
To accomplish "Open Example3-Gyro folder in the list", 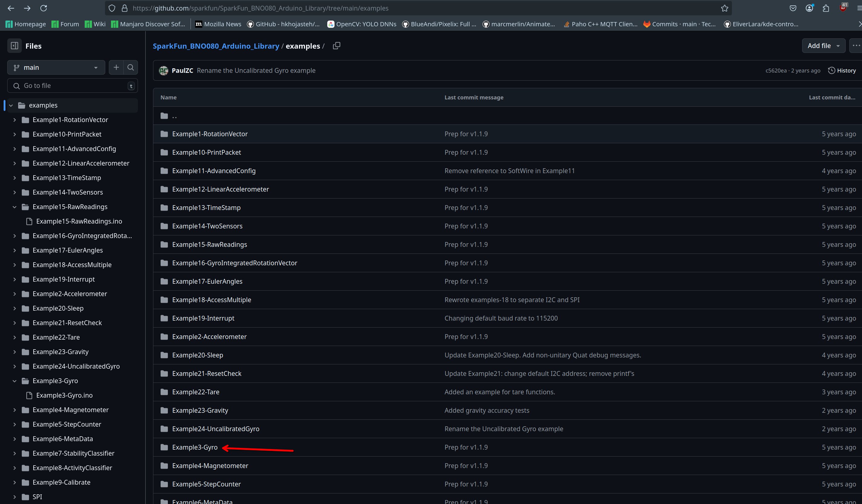I will (x=195, y=447).
